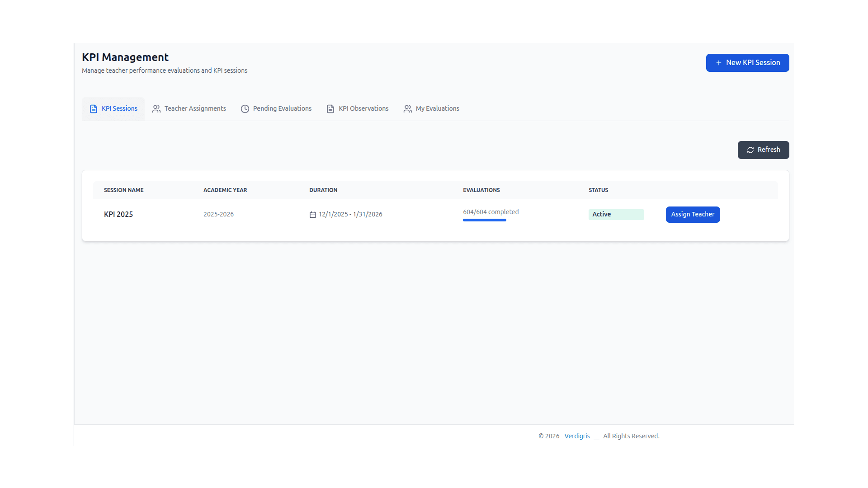Click the Pending Evaluations clock icon
The width and height of the screenshot is (868, 488).
[245, 109]
